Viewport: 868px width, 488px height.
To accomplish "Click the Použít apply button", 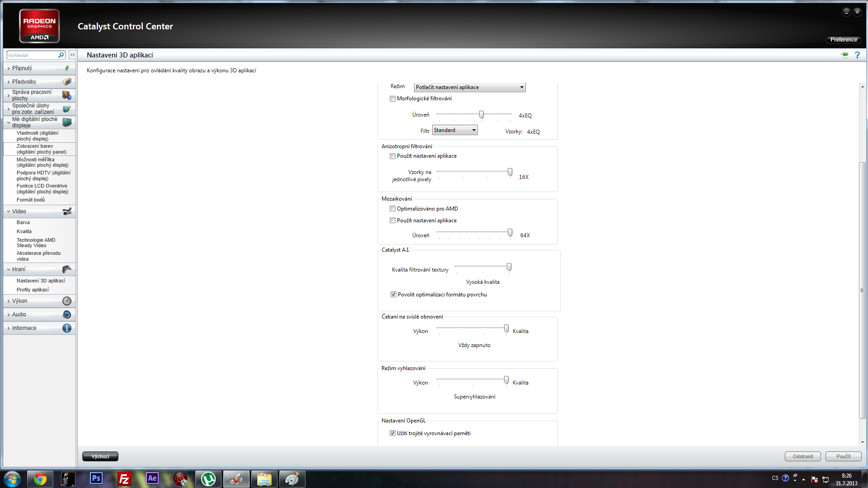I will pyautogui.click(x=843, y=456).
